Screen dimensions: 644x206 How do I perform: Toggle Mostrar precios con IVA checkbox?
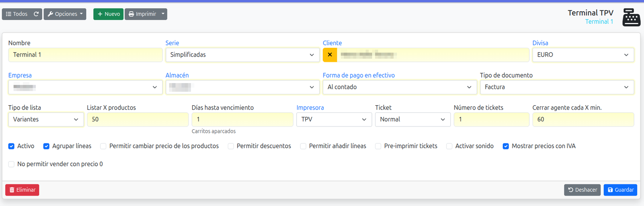(506, 146)
